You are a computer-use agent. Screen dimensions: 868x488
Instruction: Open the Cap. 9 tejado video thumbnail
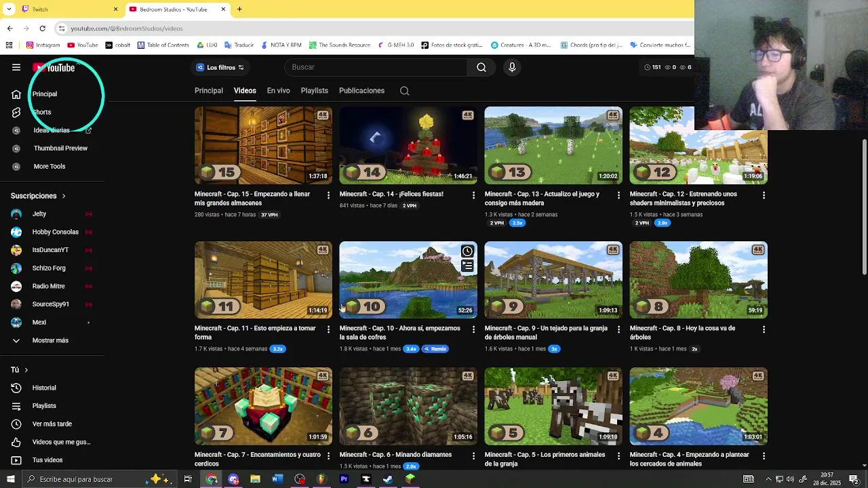point(553,280)
